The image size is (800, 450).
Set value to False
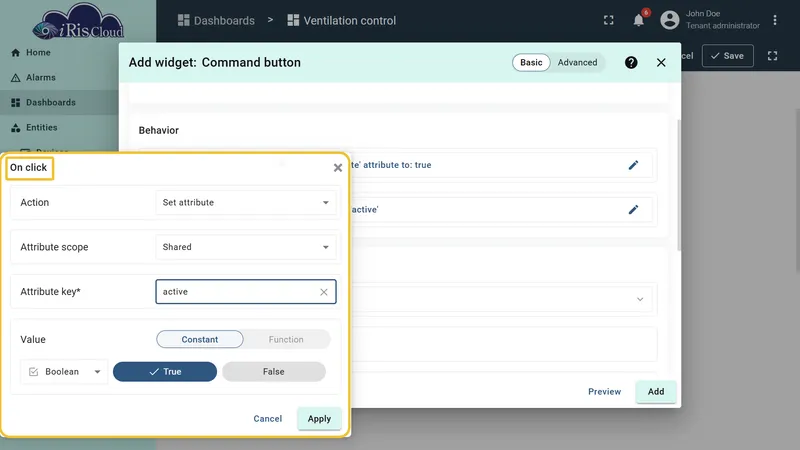pos(273,371)
